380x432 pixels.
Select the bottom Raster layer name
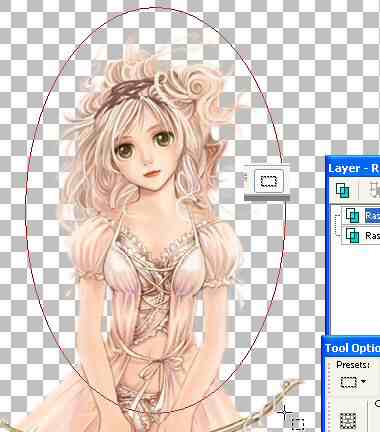click(x=373, y=236)
